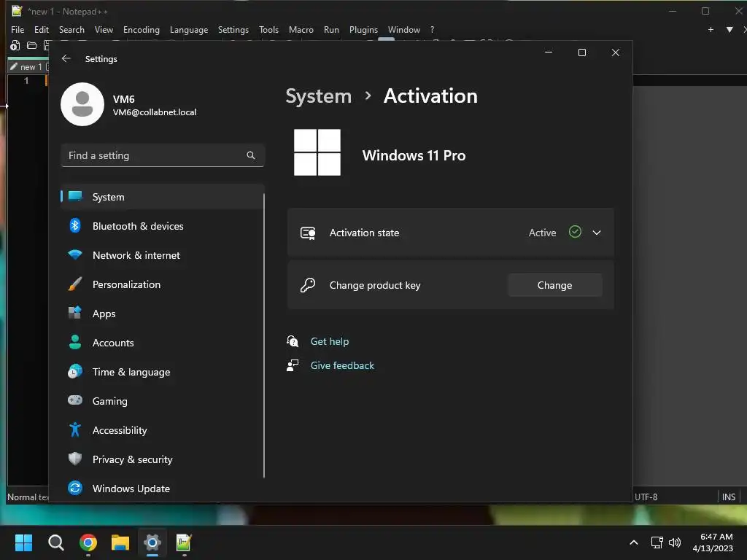
Task: Show hidden system tray icons
Action: point(634,542)
